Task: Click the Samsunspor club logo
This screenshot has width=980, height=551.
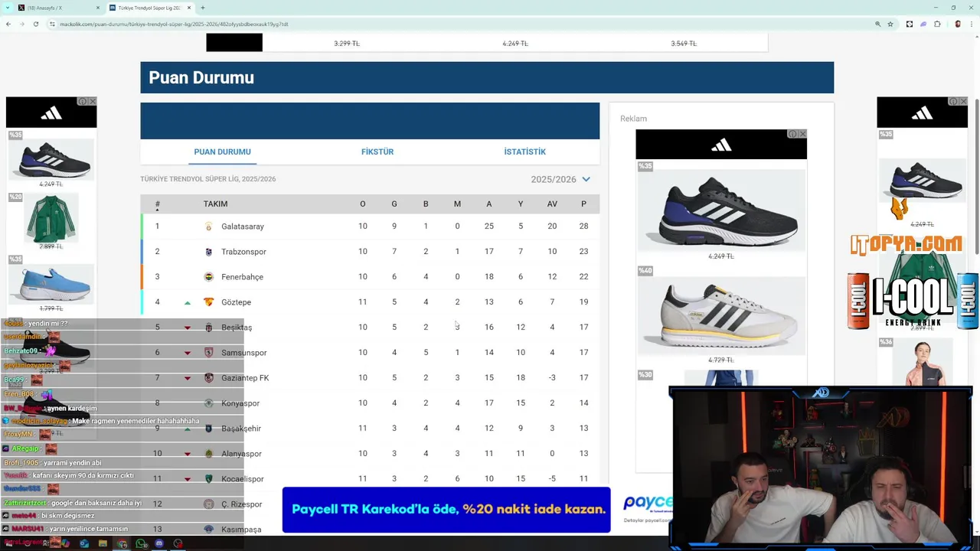Action: pos(208,353)
